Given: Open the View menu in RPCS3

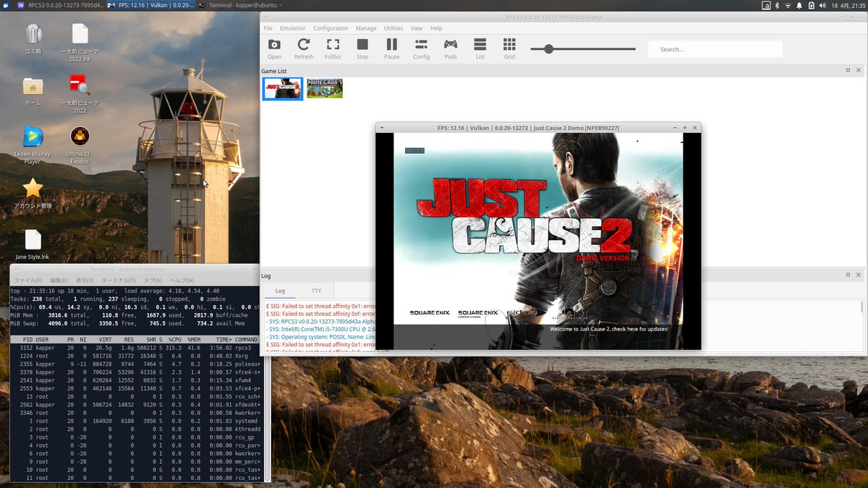Looking at the screenshot, I should [x=417, y=28].
